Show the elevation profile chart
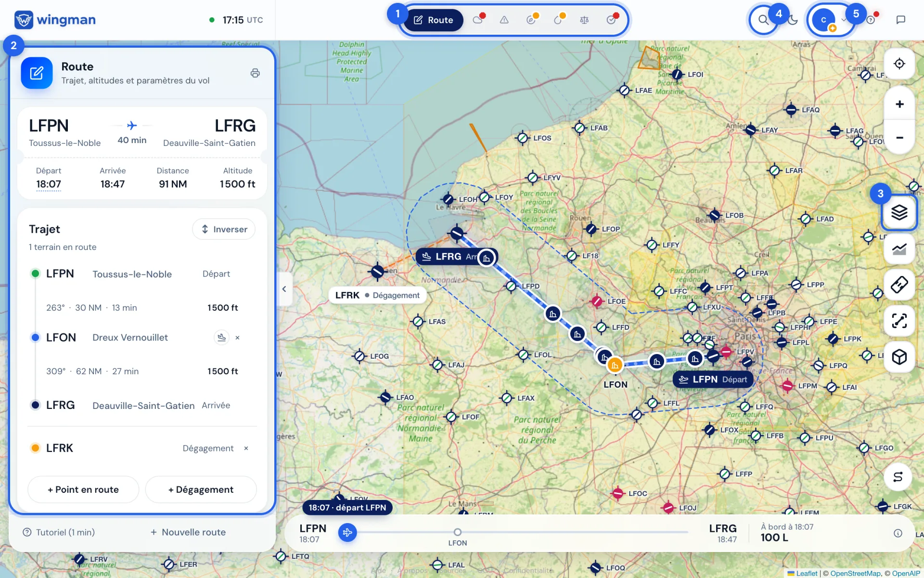Image resolution: width=924 pixels, height=578 pixels. [899, 249]
